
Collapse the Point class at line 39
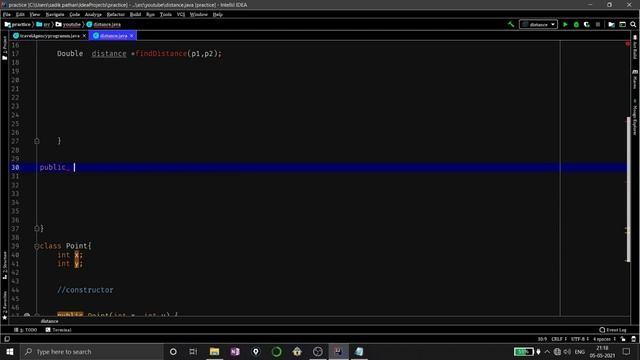point(37,246)
